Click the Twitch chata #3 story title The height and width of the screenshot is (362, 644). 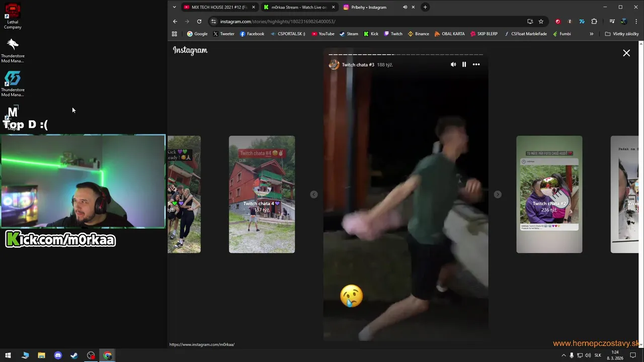(x=358, y=64)
